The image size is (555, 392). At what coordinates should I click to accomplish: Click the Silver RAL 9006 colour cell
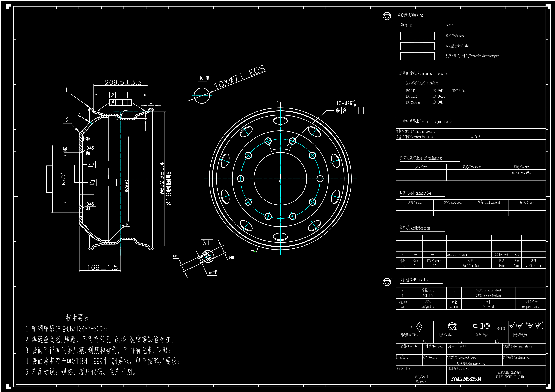point(521,173)
